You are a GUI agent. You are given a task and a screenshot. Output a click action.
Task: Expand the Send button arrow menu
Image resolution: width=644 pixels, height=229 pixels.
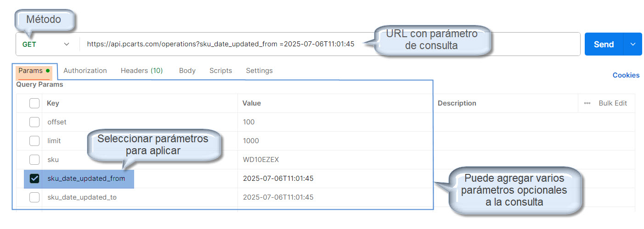(633, 44)
